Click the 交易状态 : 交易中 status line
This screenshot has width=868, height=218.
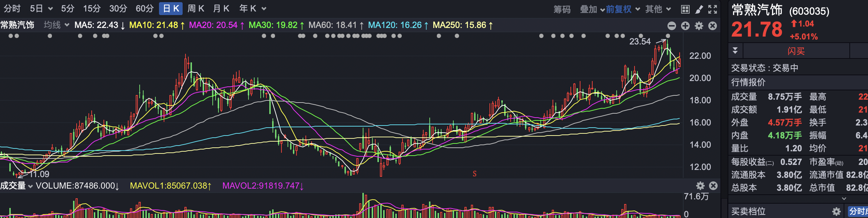pos(765,68)
